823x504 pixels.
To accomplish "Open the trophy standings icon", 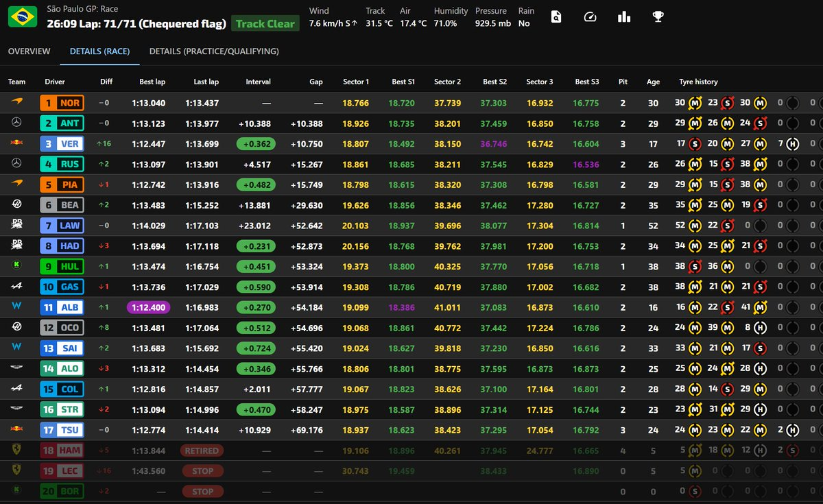I will pos(658,17).
